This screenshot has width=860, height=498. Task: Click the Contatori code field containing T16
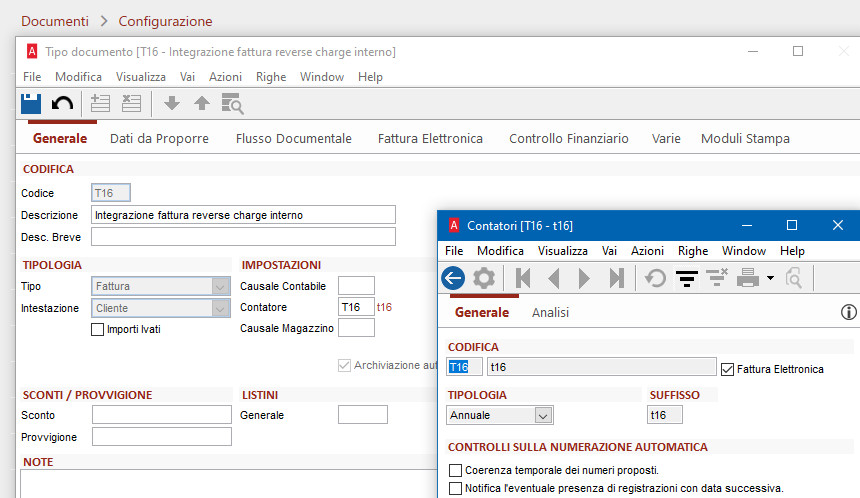tap(464, 367)
